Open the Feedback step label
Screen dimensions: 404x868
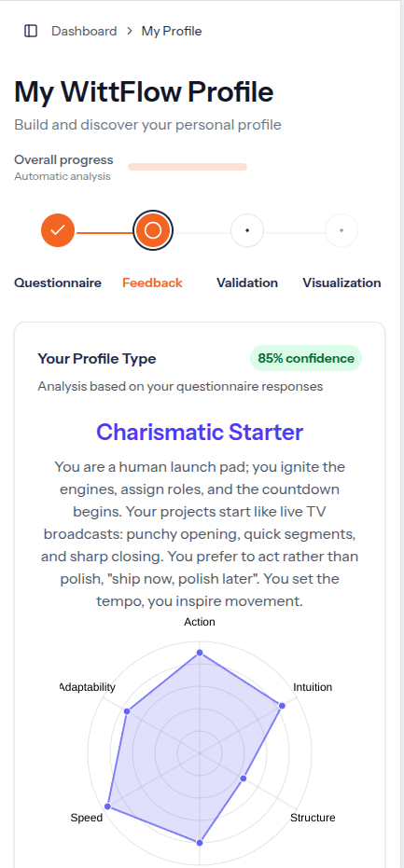click(152, 282)
